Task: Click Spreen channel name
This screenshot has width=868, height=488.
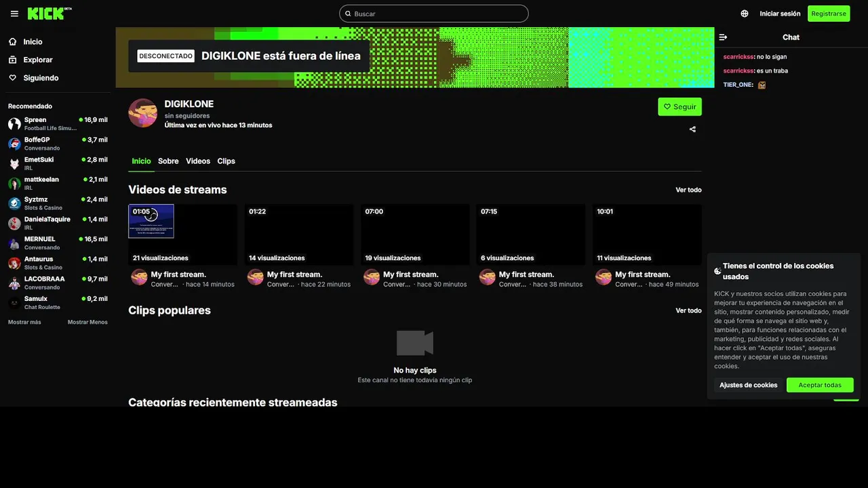Action: click(35, 120)
